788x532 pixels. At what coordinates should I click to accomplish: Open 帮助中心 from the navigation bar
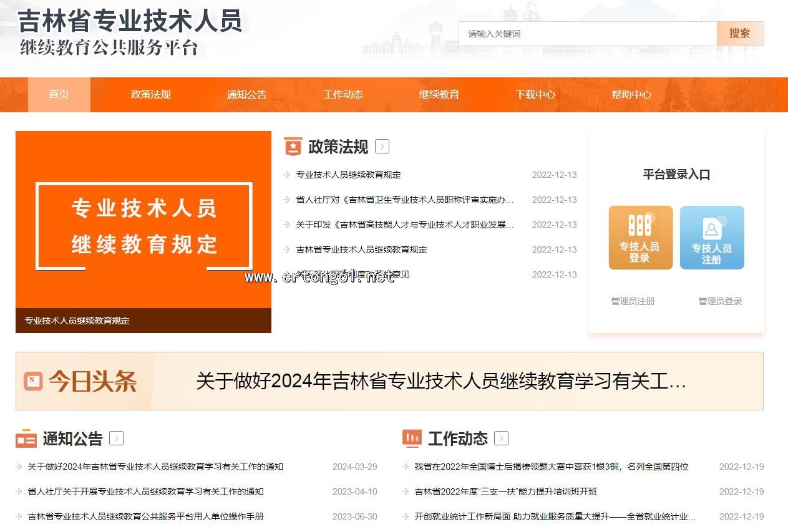[x=631, y=95]
